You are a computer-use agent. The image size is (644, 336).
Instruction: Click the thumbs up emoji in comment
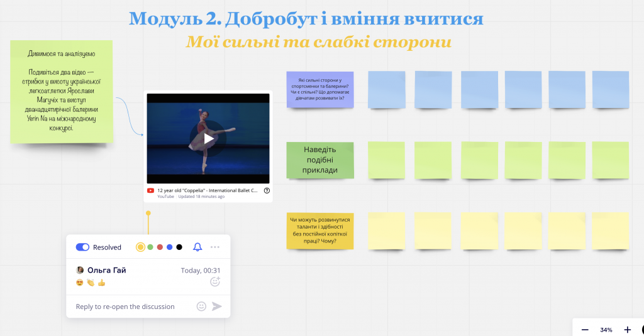[101, 283]
